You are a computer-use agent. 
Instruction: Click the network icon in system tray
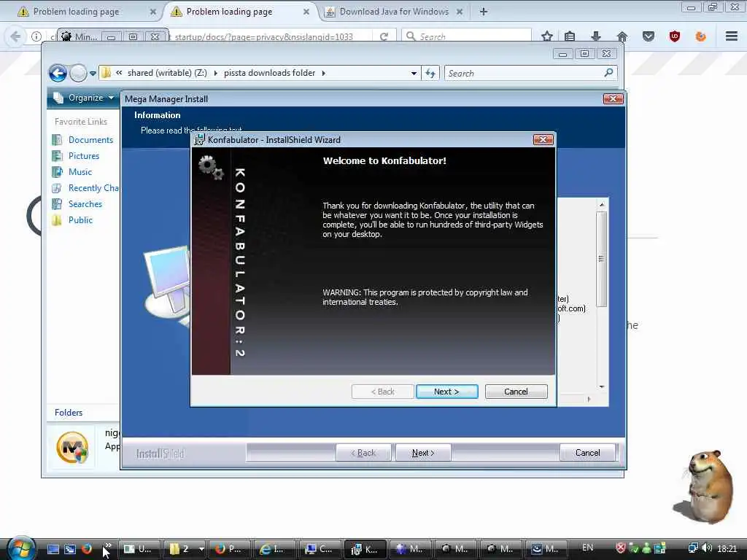pos(693,548)
